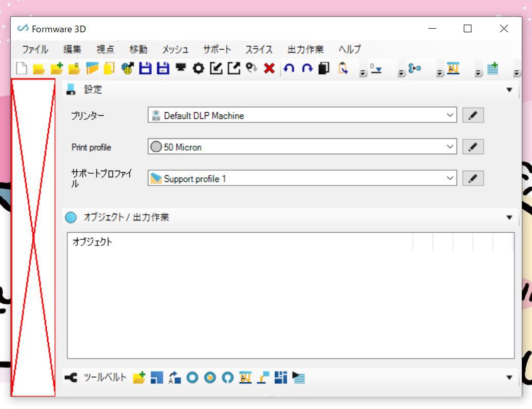Click toolbelt blue blocks arrange icon
This screenshot has height=409, width=532.
[x=281, y=378]
